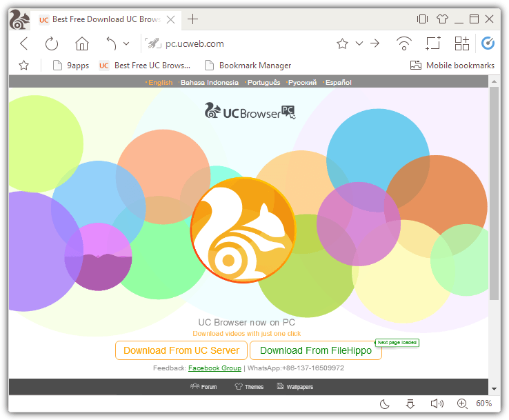Click the undo closed tab arrow icon

[111, 43]
